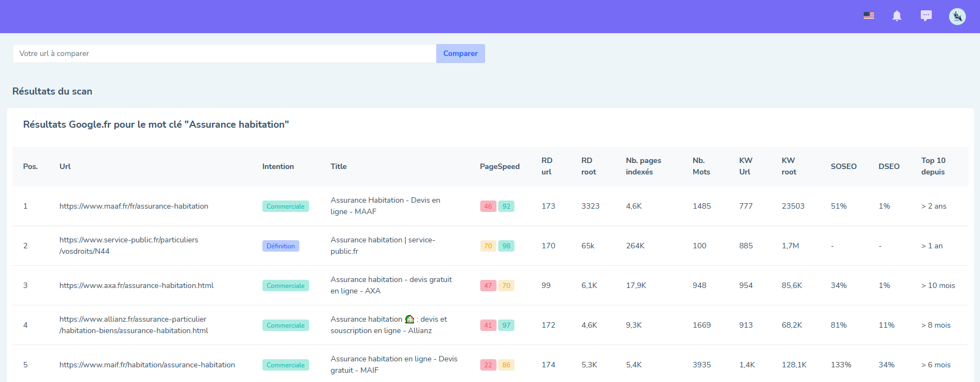
Task: Click the 'Top 10 depuis' column header
Action: 933,166
